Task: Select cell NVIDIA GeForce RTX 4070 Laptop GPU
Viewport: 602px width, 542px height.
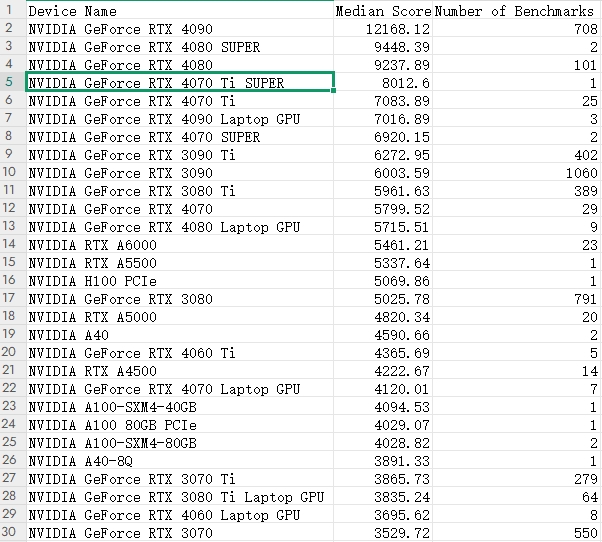Action: tap(180, 388)
